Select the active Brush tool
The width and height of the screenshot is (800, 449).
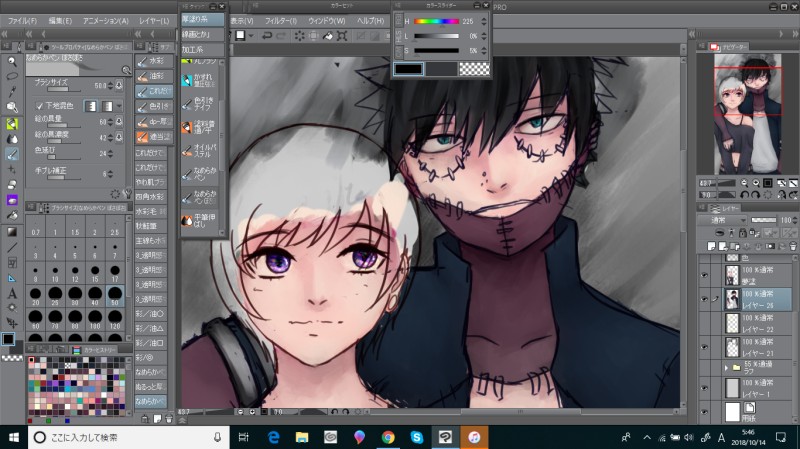12,154
